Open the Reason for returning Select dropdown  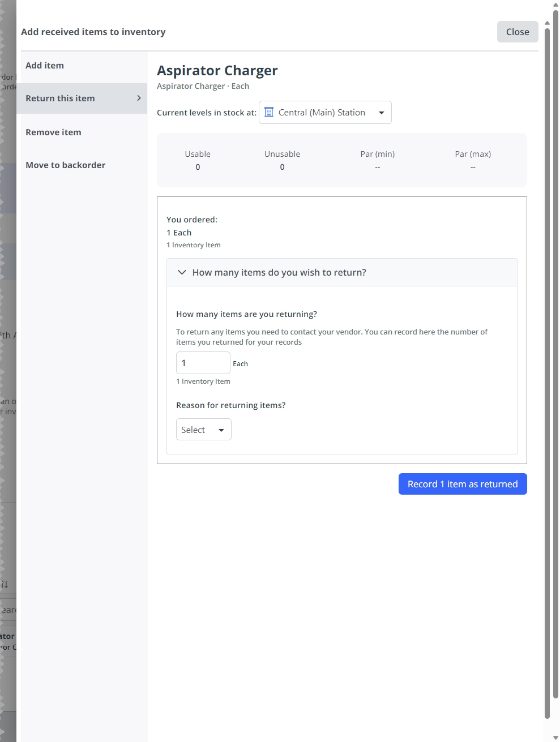point(204,430)
